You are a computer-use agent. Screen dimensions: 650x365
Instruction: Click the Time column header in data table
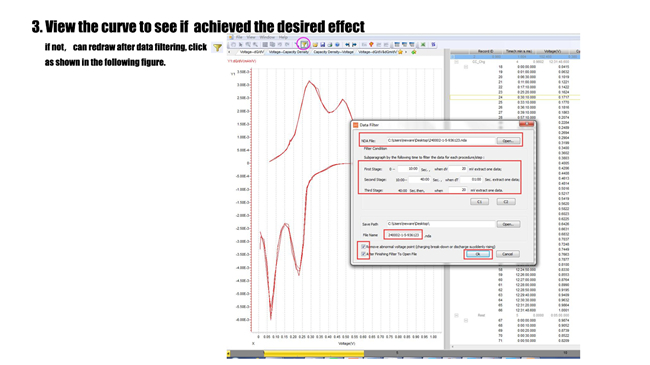pyautogui.click(x=519, y=51)
